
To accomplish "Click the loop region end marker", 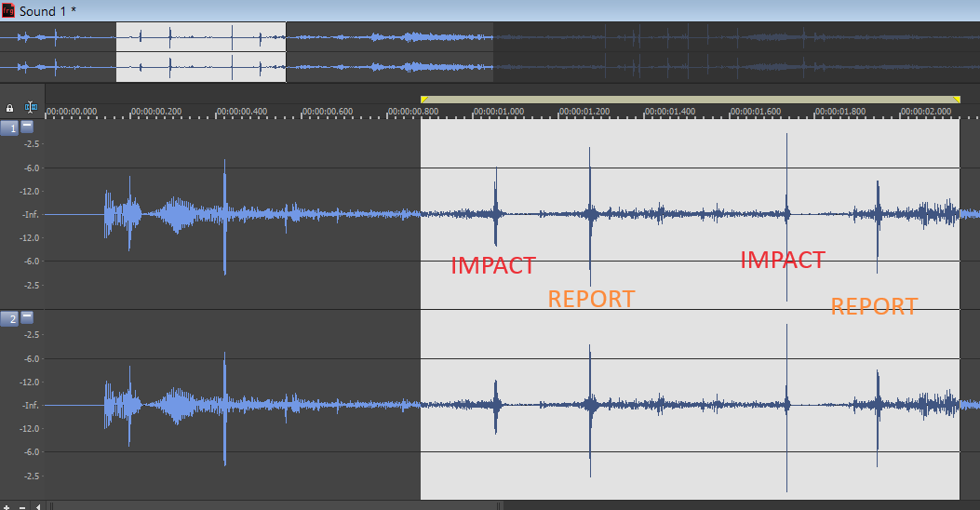I will pyautogui.click(x=956, y=100).
